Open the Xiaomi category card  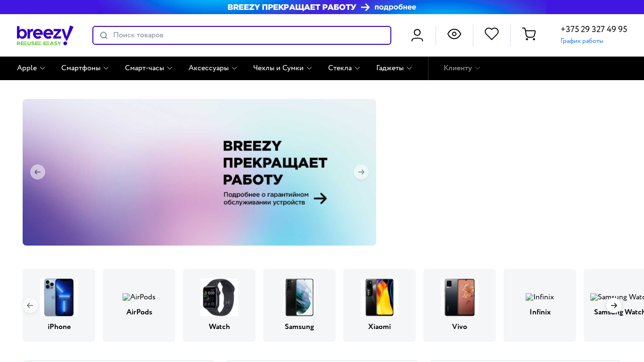pyautogui.click(x=380, y=305)
